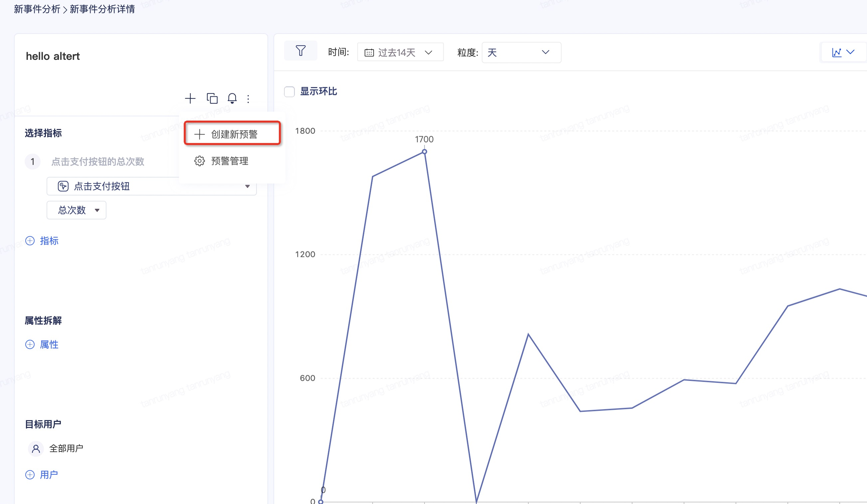The height and width of the screenshot is (504, 867).
Task: Open the alert bell icon
Action: tap(232, 98)
